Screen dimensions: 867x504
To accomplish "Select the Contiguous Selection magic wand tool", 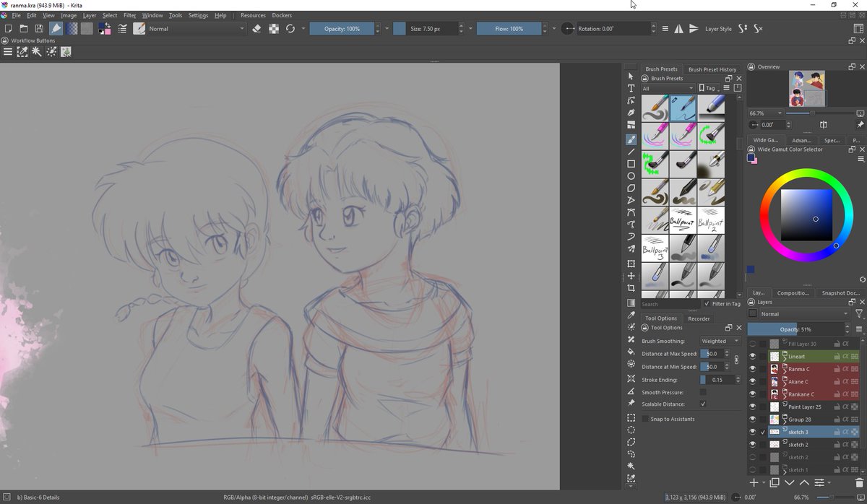I will click(x=631, y=466).
